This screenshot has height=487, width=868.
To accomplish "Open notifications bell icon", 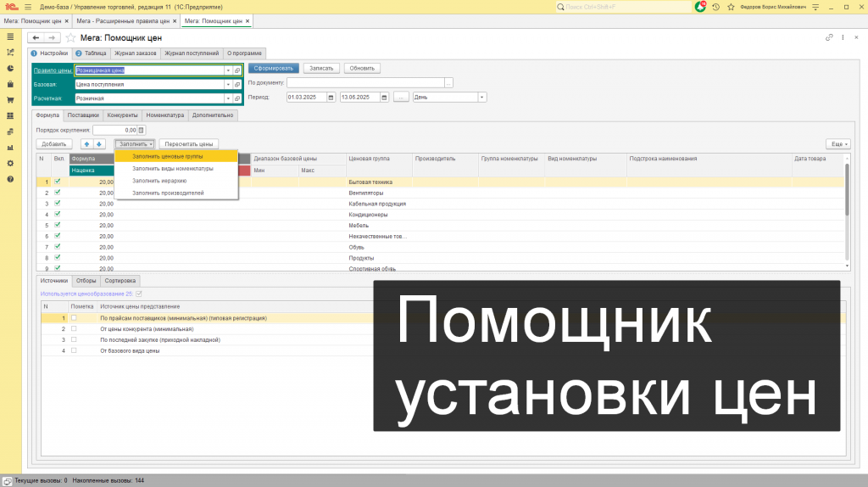I will click(x=700, y=7).
